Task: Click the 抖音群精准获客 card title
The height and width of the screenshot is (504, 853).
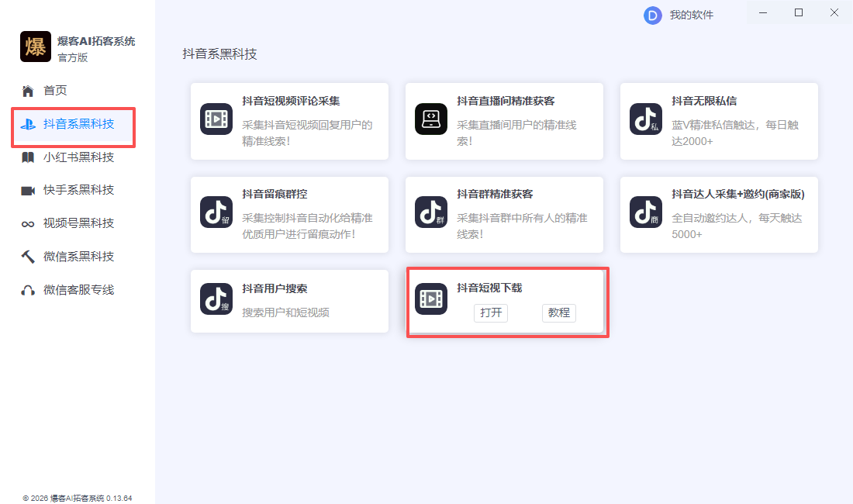Action: pos(495,194)
